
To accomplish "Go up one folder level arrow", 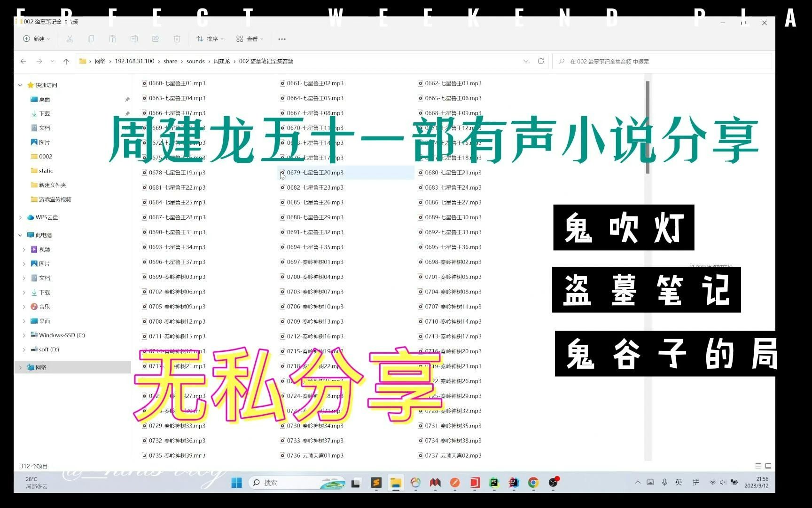I will (66, 61).
